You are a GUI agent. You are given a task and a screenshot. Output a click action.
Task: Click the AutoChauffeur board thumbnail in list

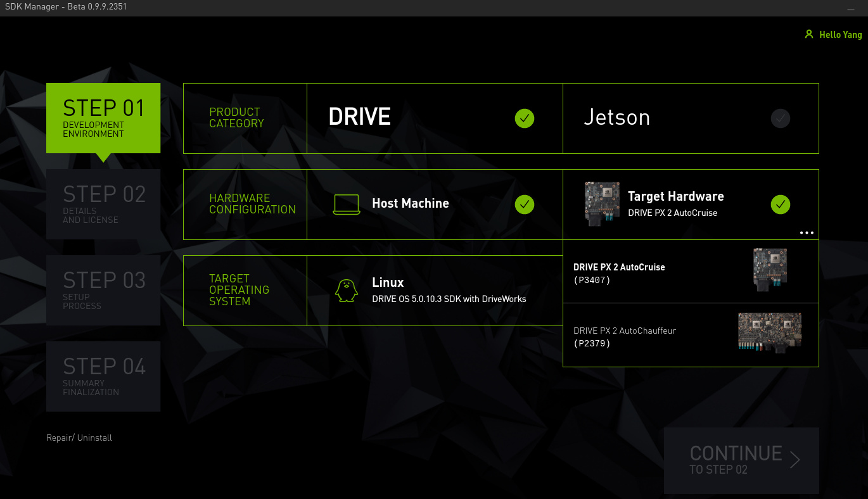click(770, 332)
